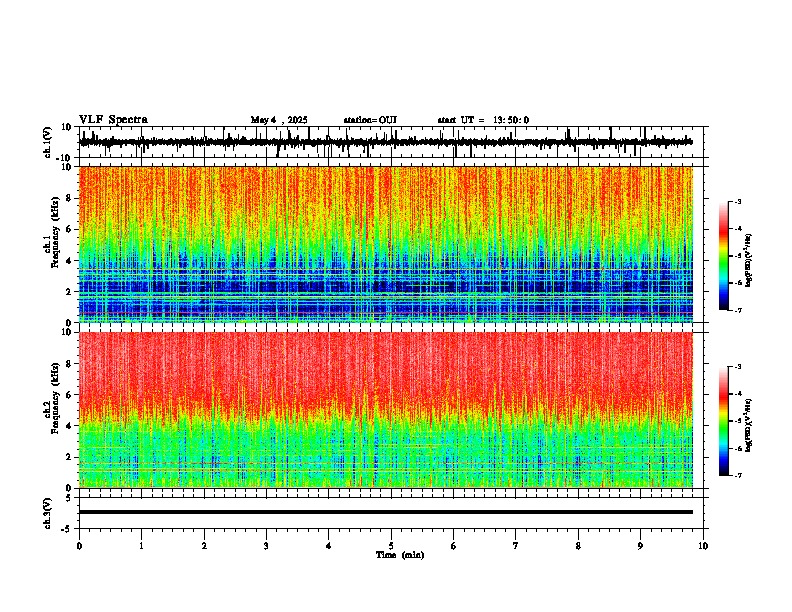The height and width of the screenshot is (612, 792).
Task: Click the "4" kHz tick on ch.2 spectrogram axis
Action: [x=70, y=426]
